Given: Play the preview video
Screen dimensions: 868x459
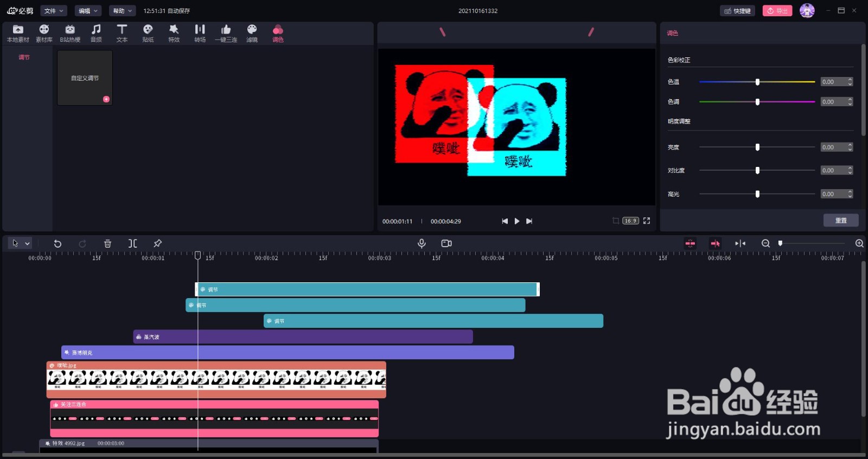Looking at the screenshot, I should tap(517, 221).
